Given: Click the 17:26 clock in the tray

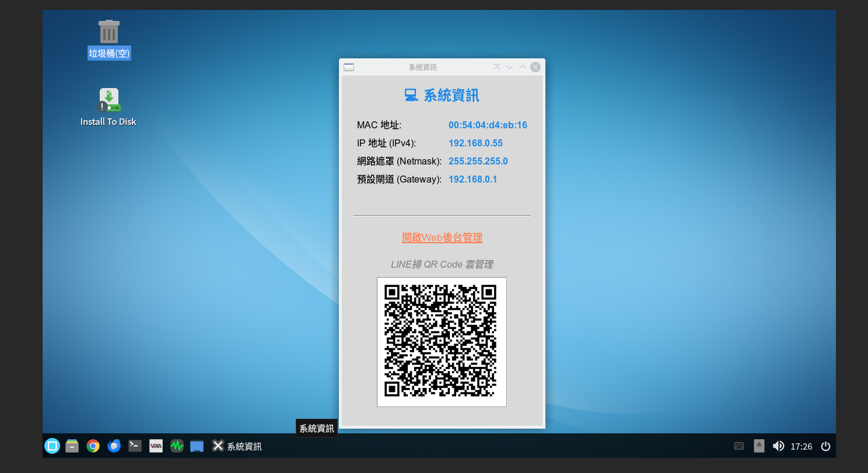Looking at the screenshot, I should point(801,447).
